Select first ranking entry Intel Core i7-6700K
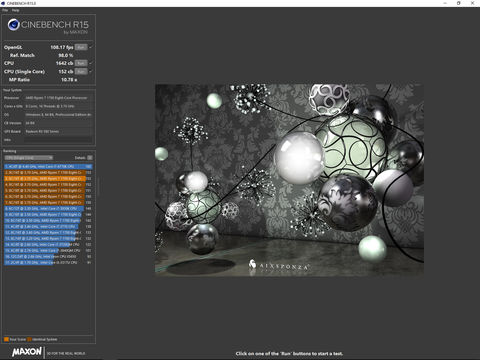 tap(48, 166)
